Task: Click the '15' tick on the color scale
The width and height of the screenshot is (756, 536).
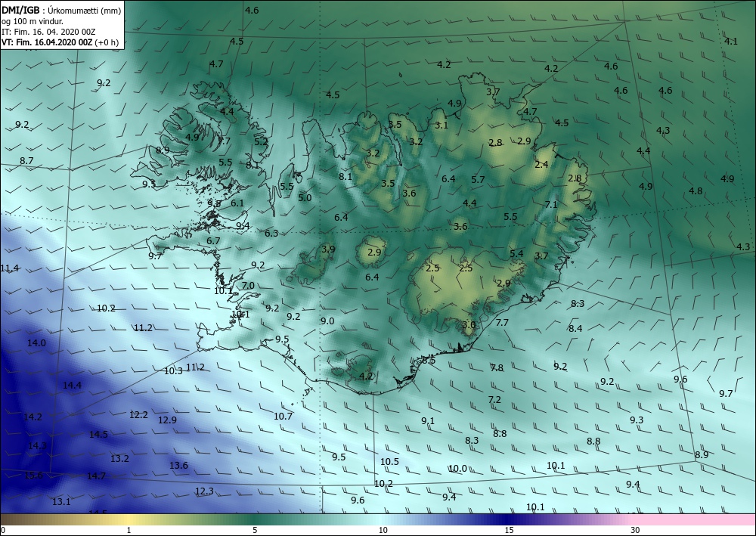Action: (x=509, y=530)
